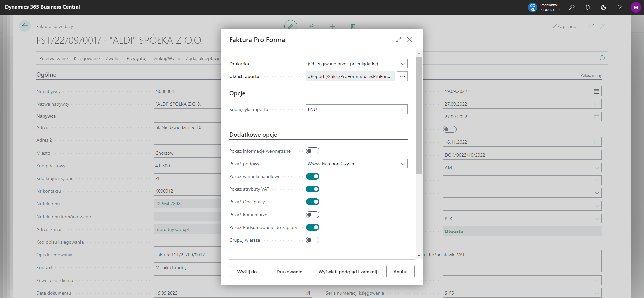Viewport: 644px width, 298px height.
Task: Open the Drukuj/Wyślij menu
Action: (x=166, y=58)
